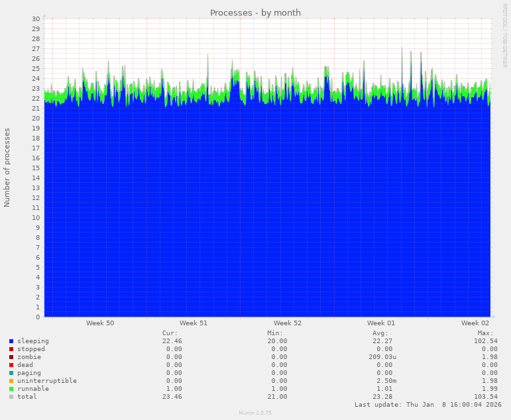The image size is (511, 420).
Task: Click the sleeping maximum value 102.54
Action: click(x=483, y=341)
